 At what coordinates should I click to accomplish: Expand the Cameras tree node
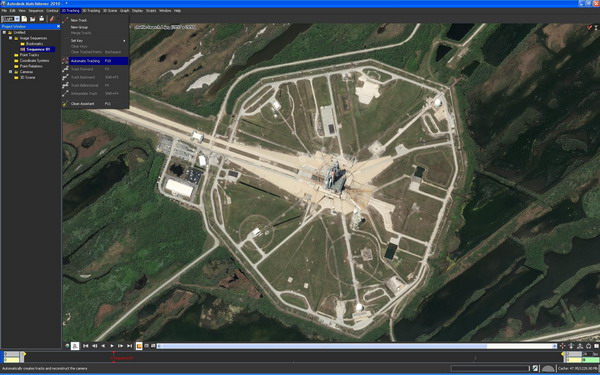click(x=10, y=72)
